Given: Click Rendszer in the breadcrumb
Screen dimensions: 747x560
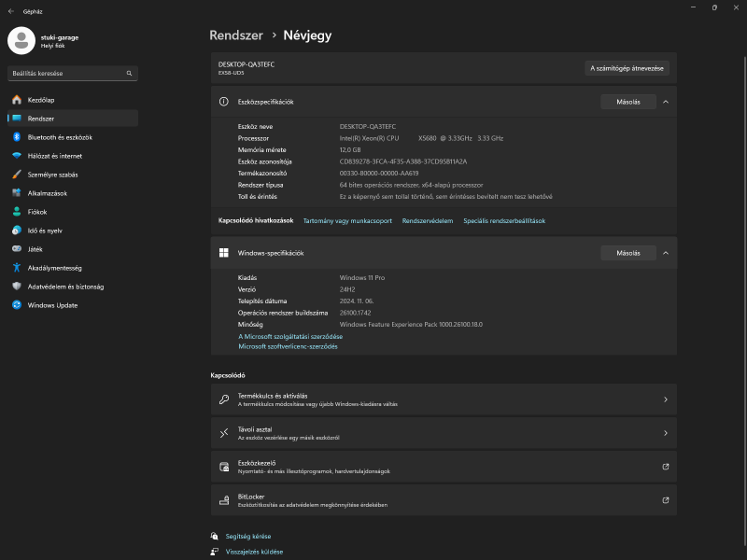Looking at the screenshot, I should click(x=236, y=35).
